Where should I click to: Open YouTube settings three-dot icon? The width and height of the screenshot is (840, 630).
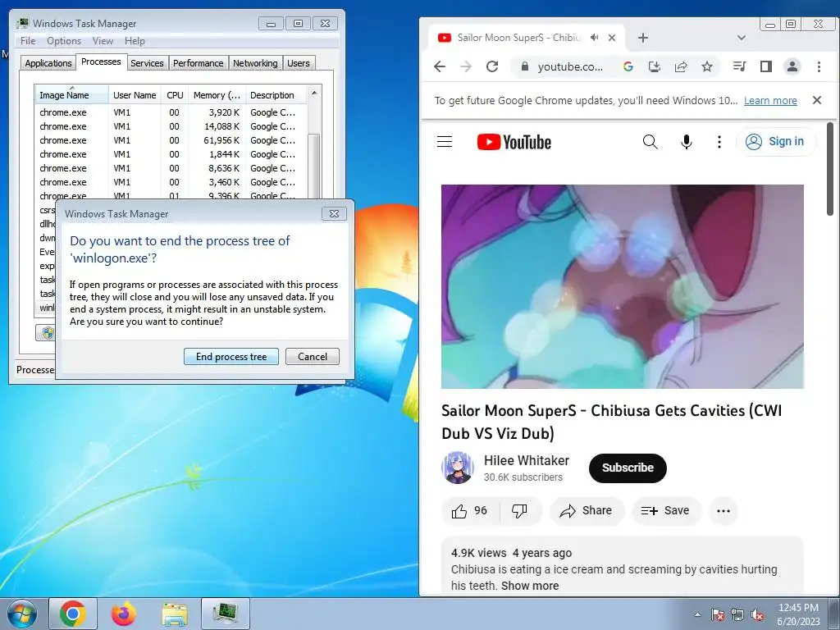(x=719, y=141)
